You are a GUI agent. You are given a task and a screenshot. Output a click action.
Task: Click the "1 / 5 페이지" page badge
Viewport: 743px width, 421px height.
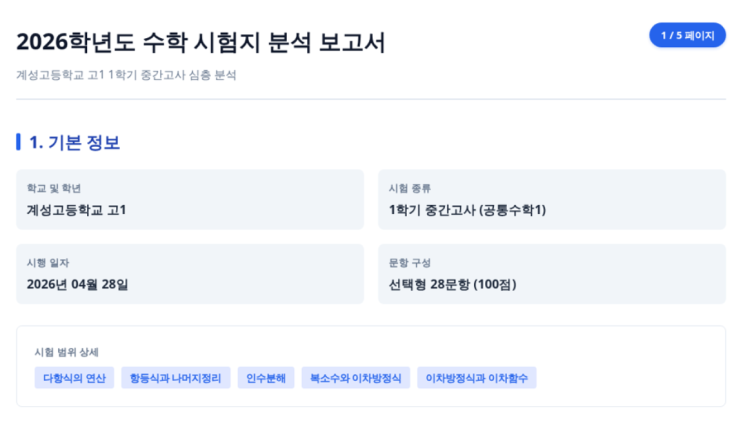[x=687, y=35]
